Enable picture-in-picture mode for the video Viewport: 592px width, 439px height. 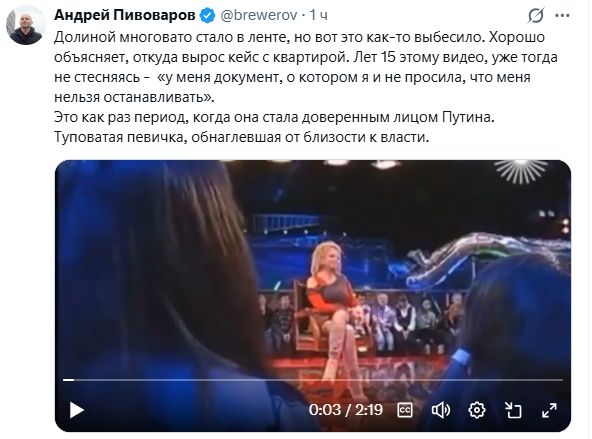[513, 410]
